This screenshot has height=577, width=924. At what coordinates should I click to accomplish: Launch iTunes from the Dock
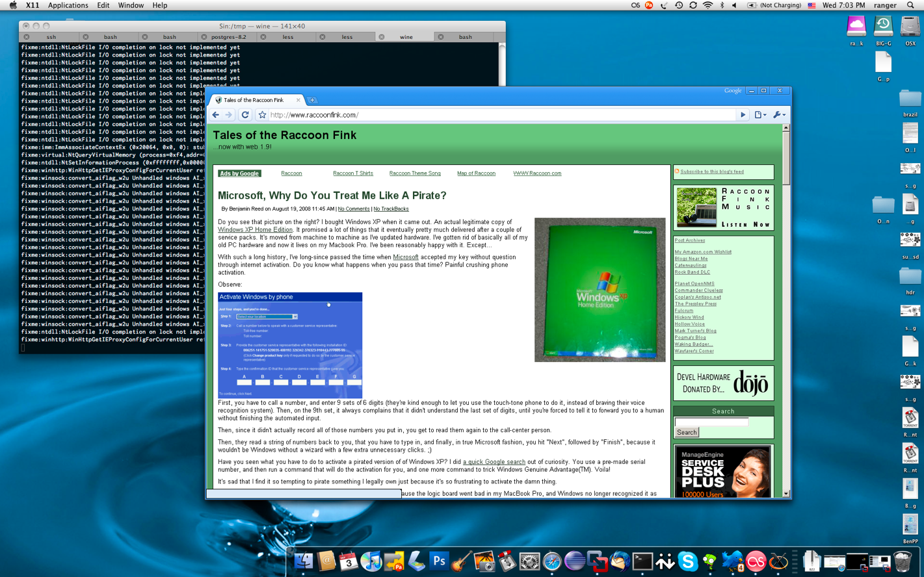click(371, 561)
